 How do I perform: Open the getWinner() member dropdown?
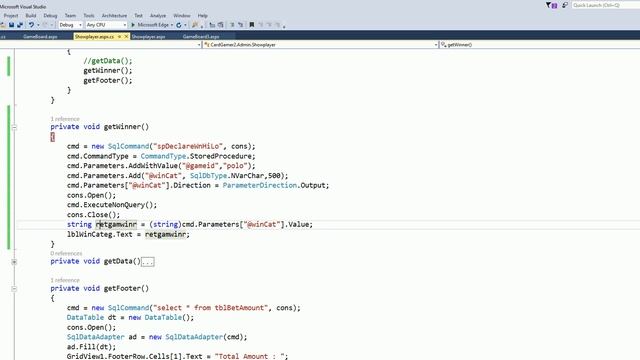540,44
